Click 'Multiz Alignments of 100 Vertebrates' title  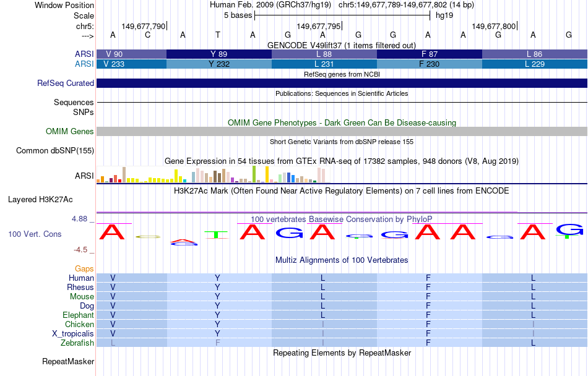pos(342,260)
